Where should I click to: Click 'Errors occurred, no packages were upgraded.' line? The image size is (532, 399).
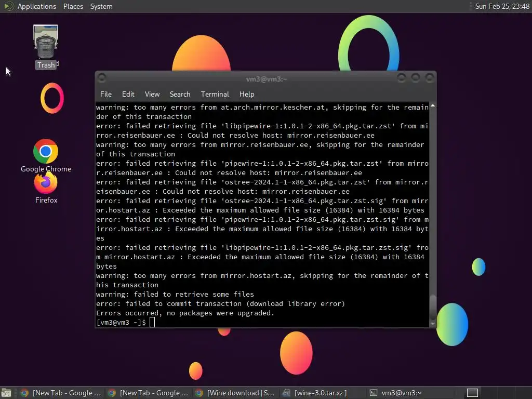click(x=185, y=313)
